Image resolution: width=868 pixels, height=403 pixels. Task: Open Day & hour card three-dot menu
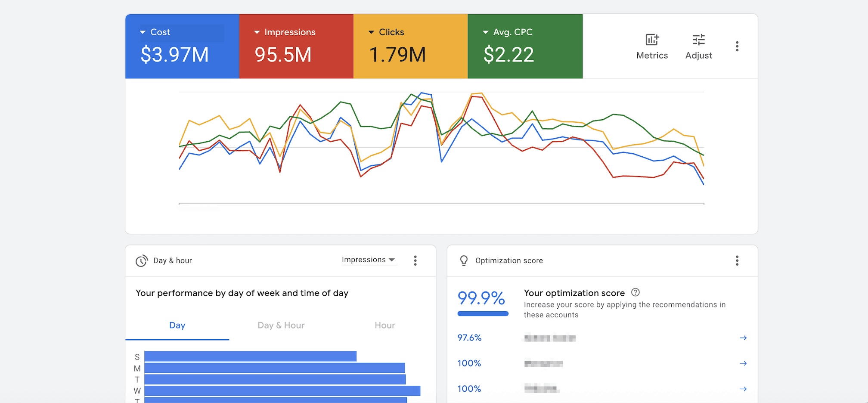tap(415, 260)
